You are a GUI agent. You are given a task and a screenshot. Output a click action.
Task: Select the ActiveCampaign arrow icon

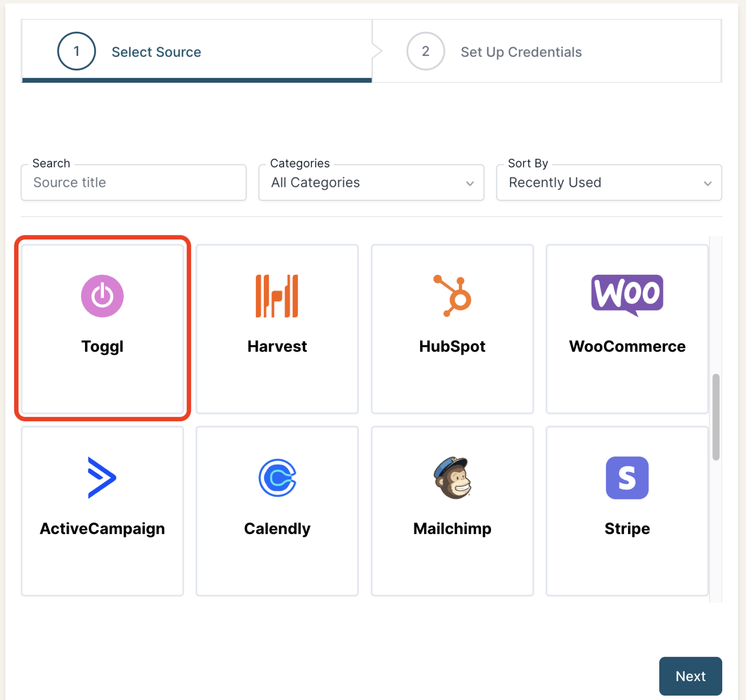coord(102,478)
